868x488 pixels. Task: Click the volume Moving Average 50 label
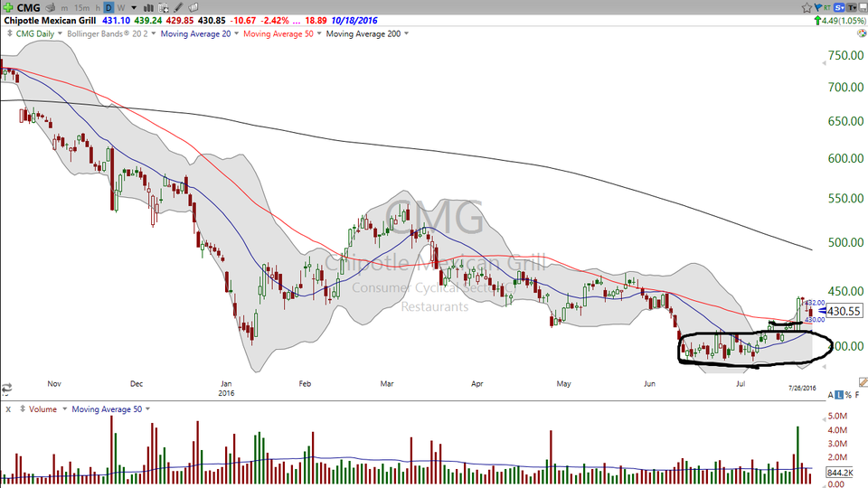[x=107, y=409]
